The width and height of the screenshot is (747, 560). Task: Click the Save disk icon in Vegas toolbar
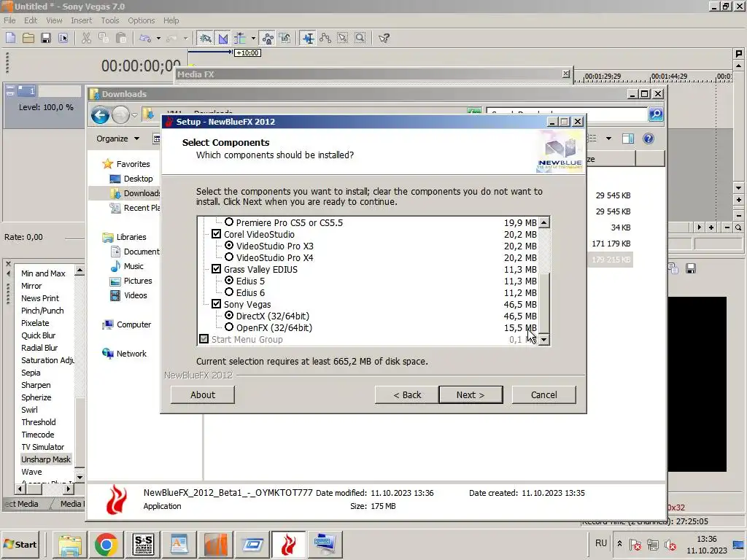click(x=46, y=38)
